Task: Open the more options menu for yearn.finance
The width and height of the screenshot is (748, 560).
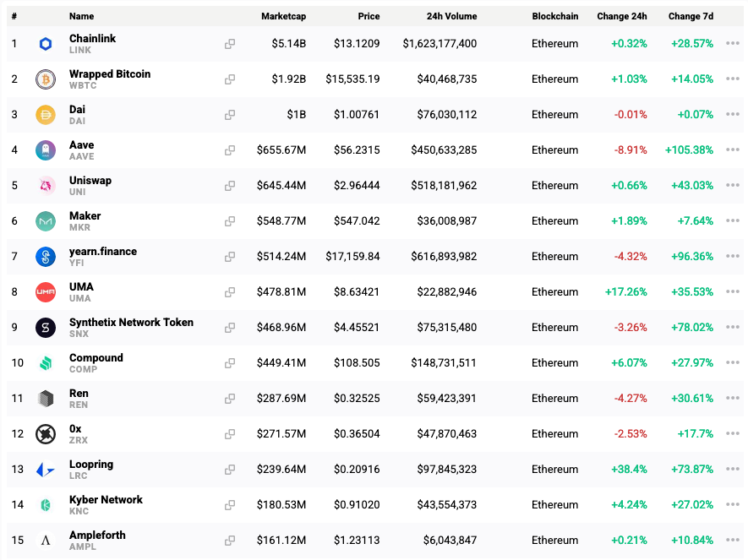Action: 733,256
